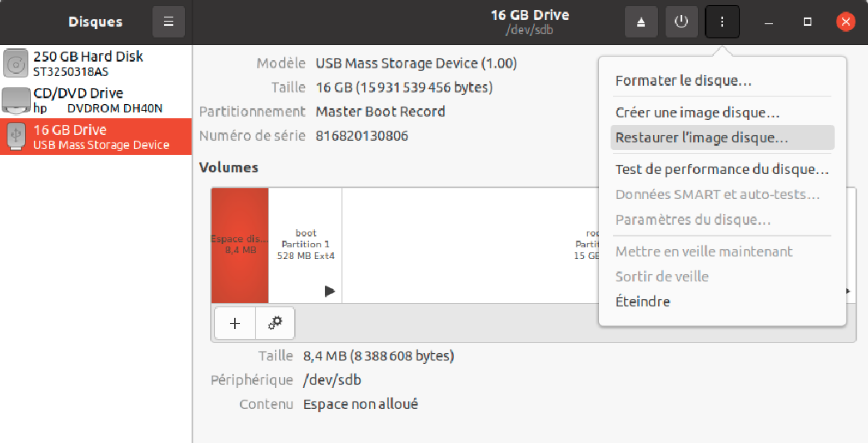
Task: Click Éteindre in the drive menu
Action: tap(642, 301)
